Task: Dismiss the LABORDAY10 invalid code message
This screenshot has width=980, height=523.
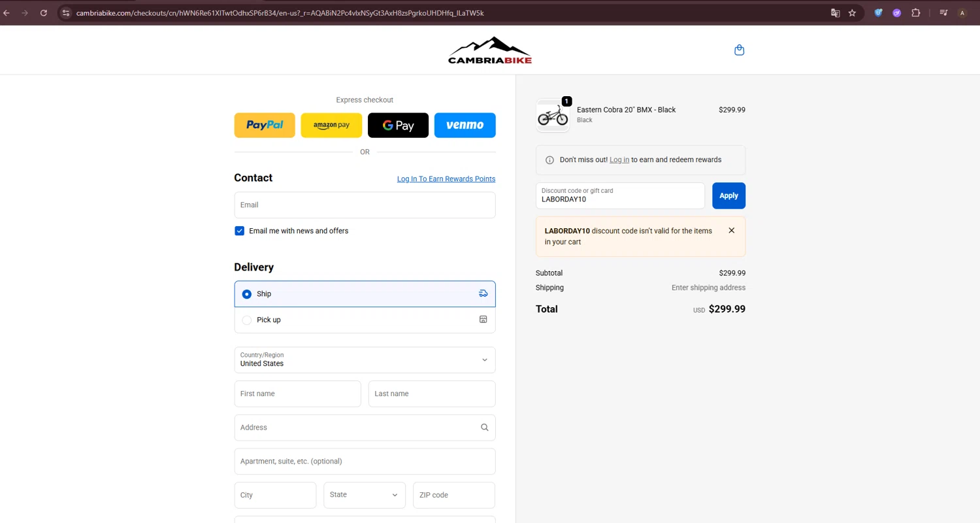Action: point(731,230)
